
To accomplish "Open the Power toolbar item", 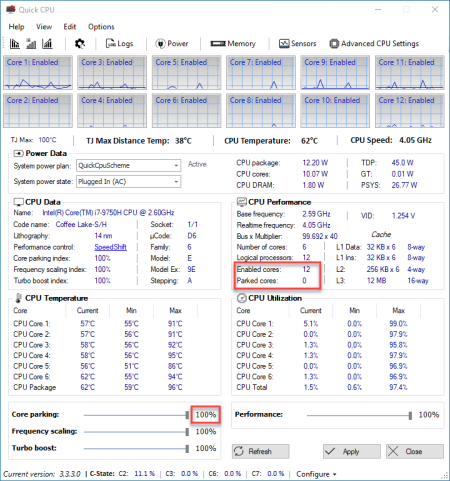I will 172,44.
